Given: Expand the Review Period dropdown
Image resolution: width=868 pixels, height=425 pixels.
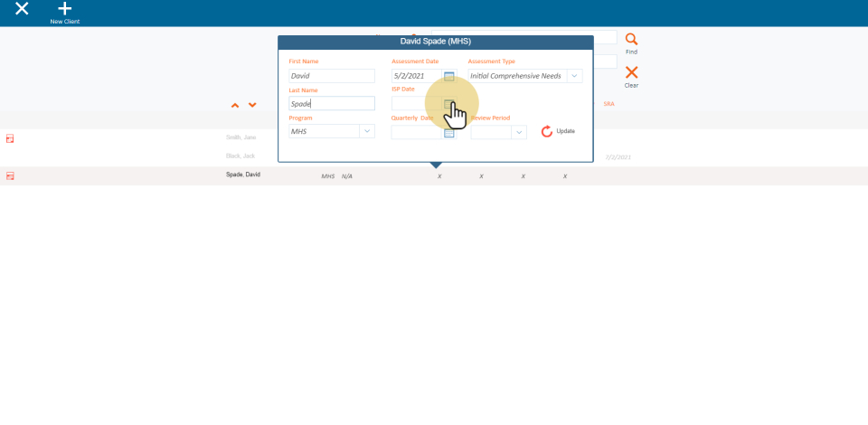Looking at the screenshot, I should point(518,132).
